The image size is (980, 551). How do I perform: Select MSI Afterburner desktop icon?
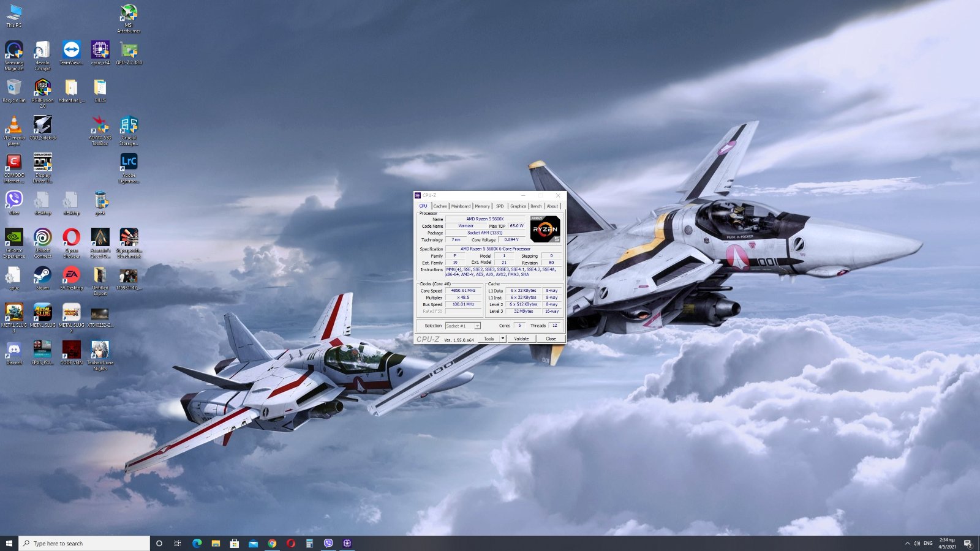[x=129, y=19]
